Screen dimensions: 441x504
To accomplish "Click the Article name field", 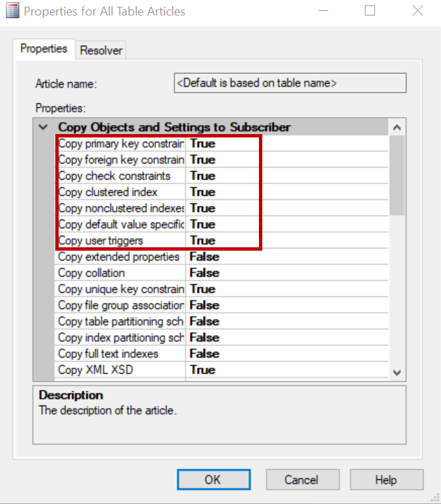I will [x=290, y=83].
